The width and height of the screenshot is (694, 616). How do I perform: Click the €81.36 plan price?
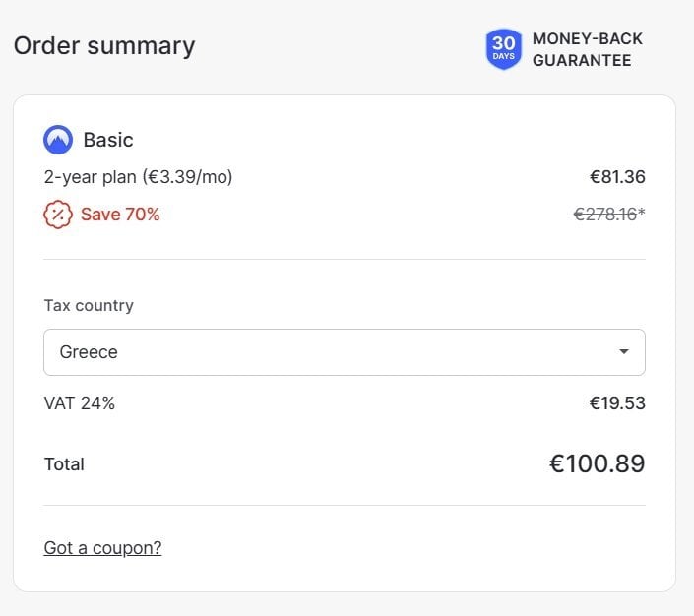(617, 177)
